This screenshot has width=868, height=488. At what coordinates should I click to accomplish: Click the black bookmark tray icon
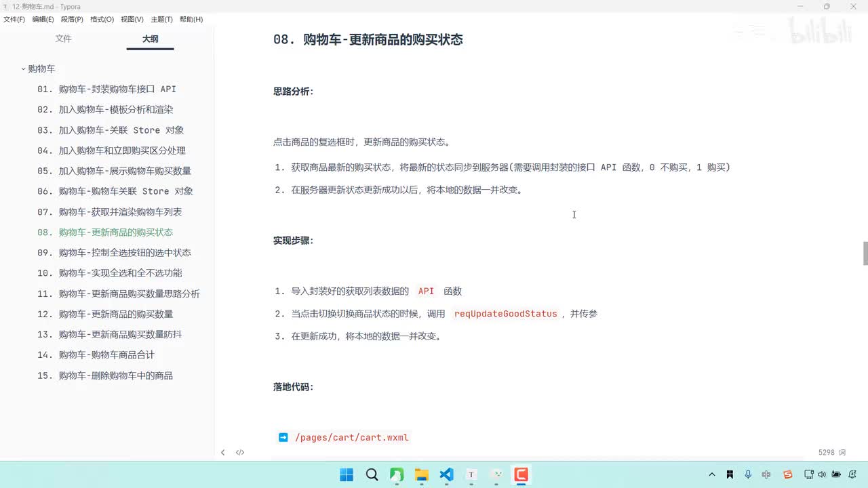pos(730,474)
